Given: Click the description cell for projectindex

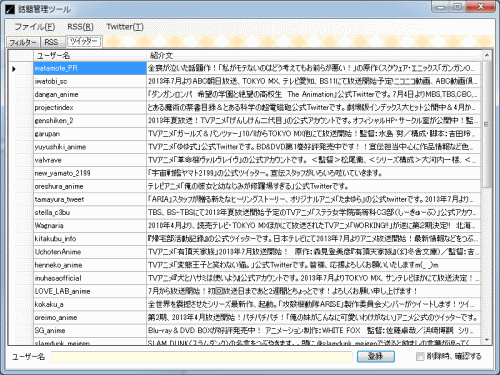Looking at the screenshot, I should tap(314, 108).
